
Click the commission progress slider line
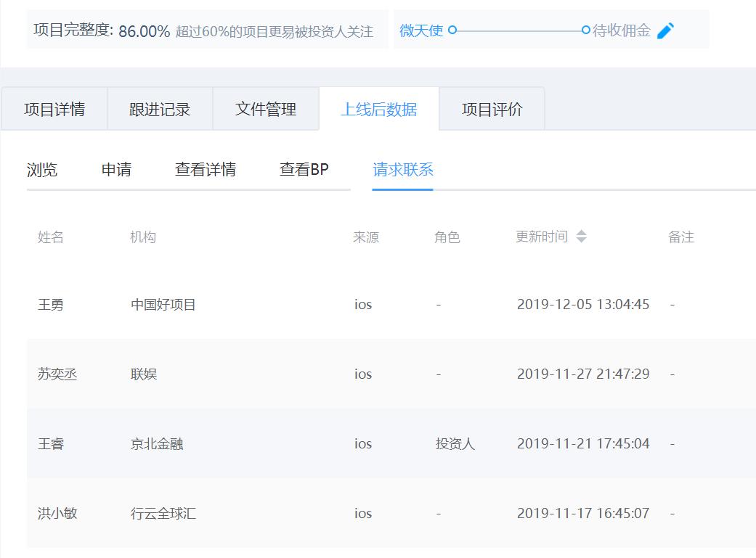519,30
